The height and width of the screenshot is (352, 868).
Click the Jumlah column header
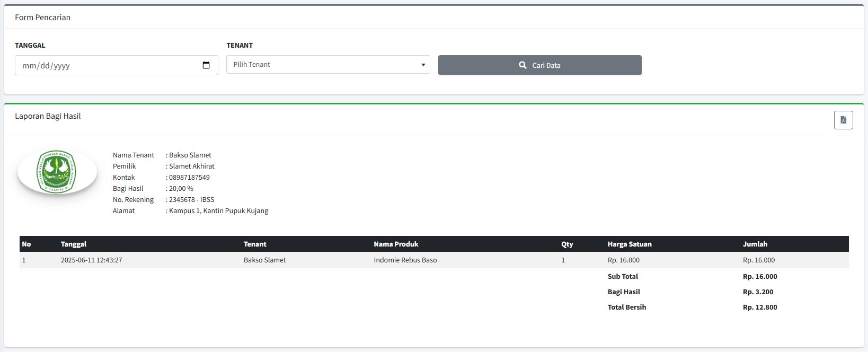755,244
